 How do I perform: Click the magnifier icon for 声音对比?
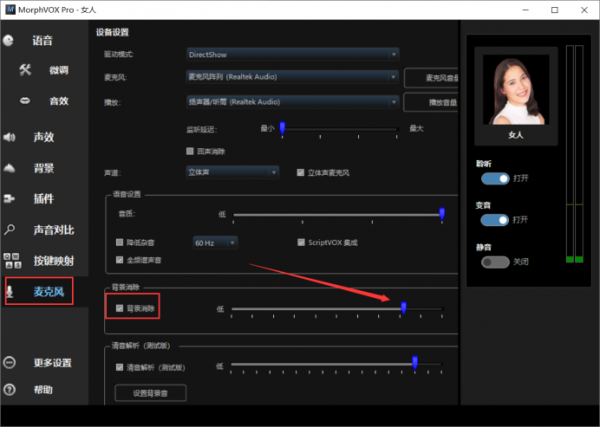[10, 230]
